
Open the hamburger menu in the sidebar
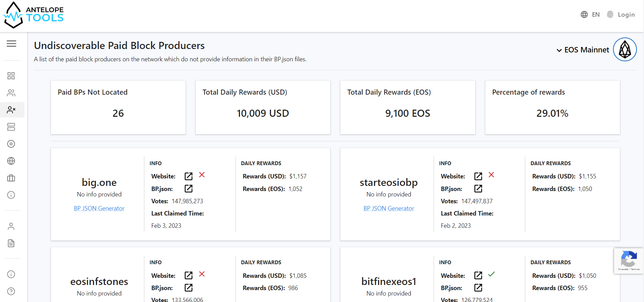click(11, 44)
